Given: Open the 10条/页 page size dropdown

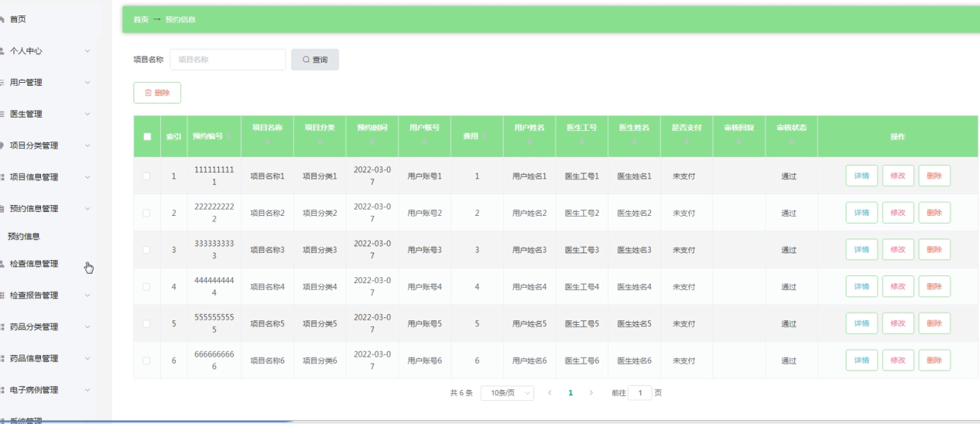Looking at the screenshot, I should coord(507,393).
